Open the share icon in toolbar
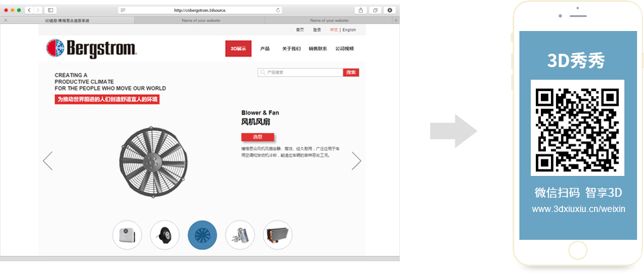Viewport: 644px width, 274px height. 361,10
